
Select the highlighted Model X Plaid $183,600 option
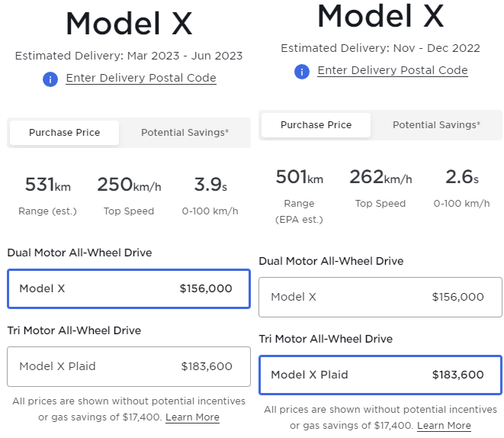380,375
